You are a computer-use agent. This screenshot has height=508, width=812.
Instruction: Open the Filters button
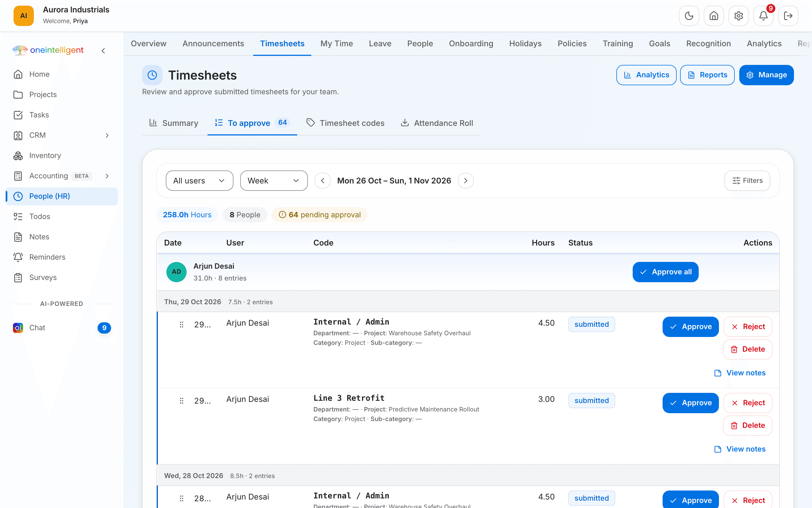pos(747,181)
